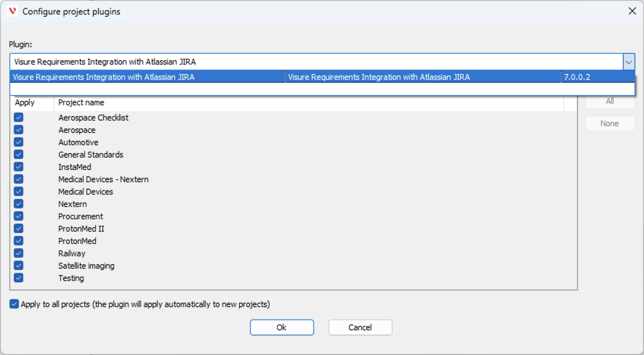
Task: Click the Apply column header
Action: 25,102
